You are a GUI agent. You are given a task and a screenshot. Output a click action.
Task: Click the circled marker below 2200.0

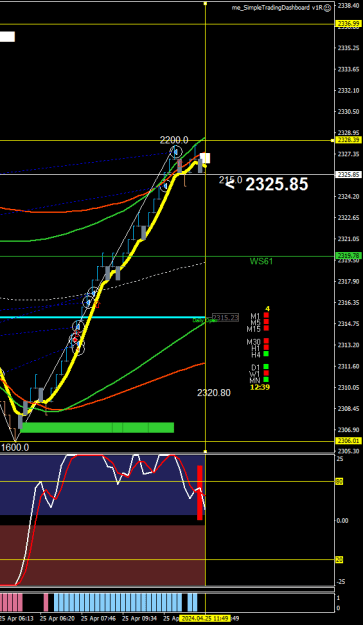pos(176,151)
